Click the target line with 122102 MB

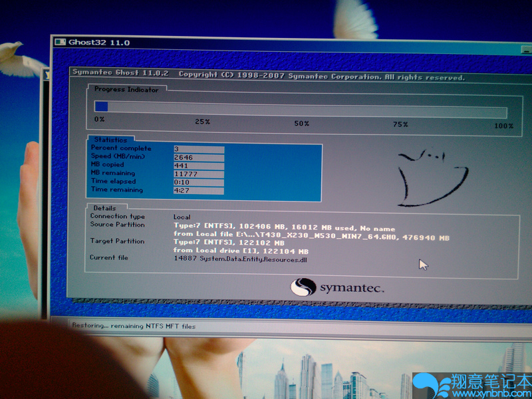point(229,243)
